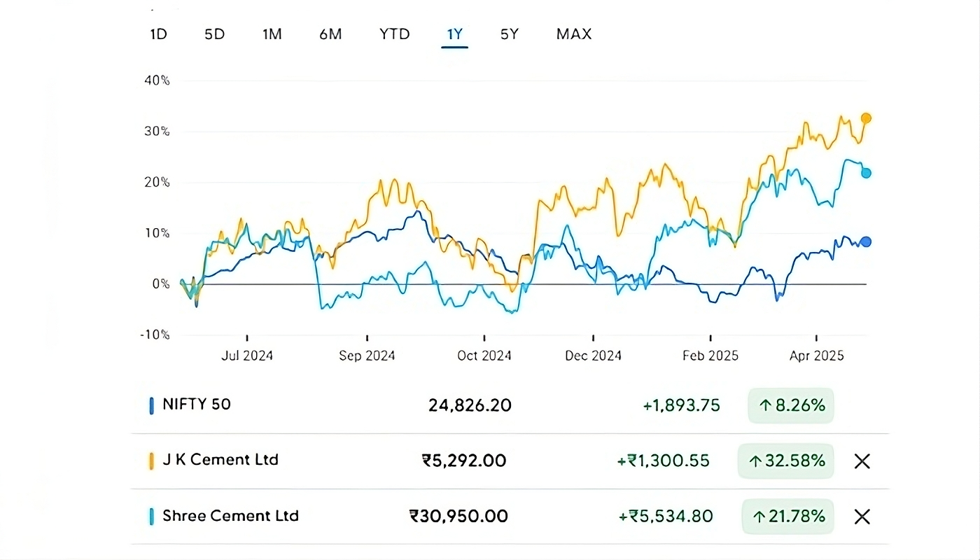Click the Oct 2024 axis label

484,356
